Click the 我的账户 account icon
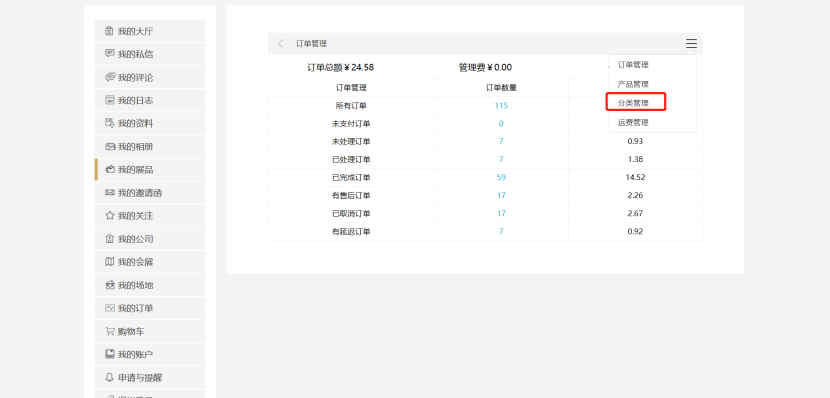This screenshot has width=830, height=398. coord(110,354)
